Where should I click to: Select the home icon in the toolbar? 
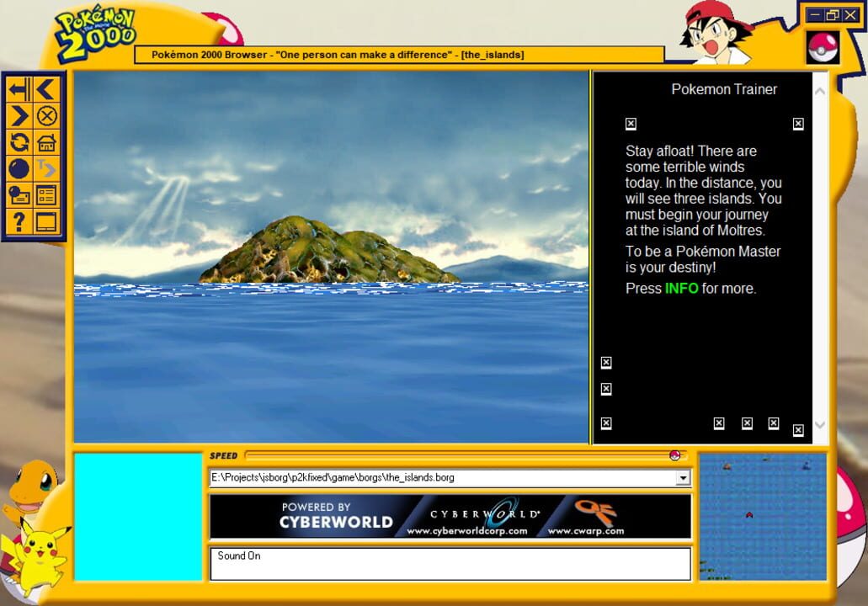[x=45, y=141]
